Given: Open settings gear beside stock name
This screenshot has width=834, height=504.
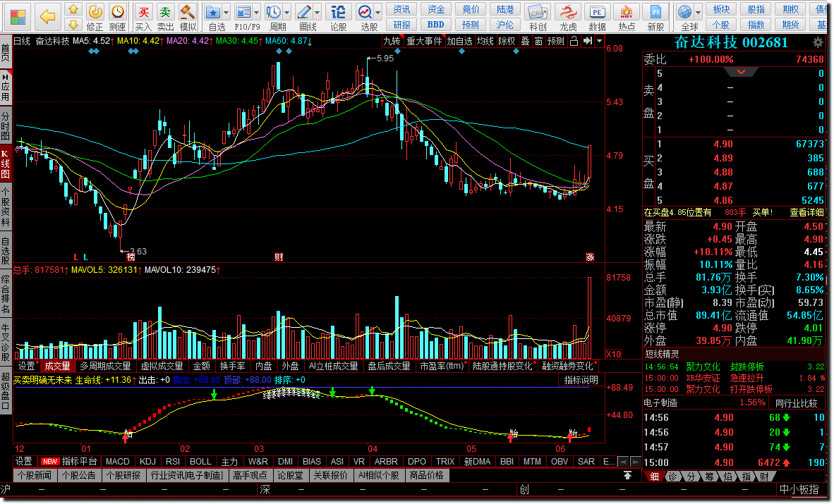Looking at the screenshot, I should coord(818,42).
